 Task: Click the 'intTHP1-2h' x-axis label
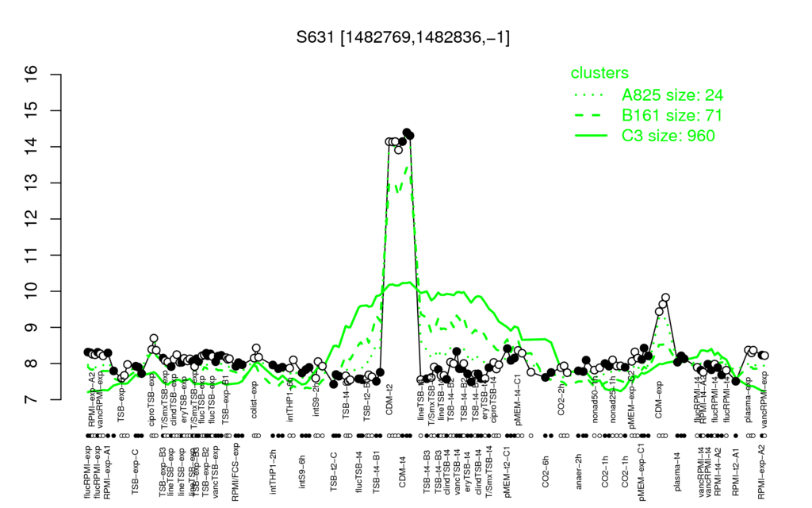(273, 471)
